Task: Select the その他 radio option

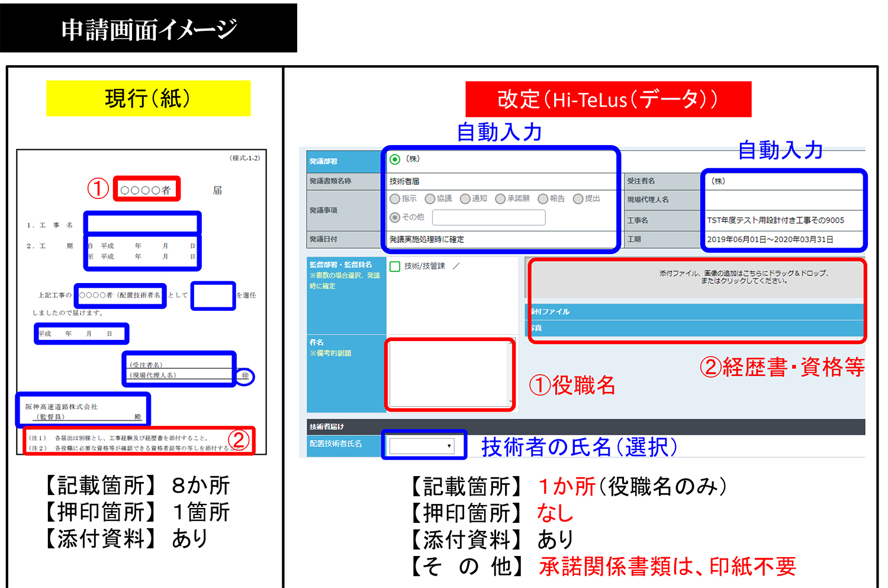Action: click(395, 217)
